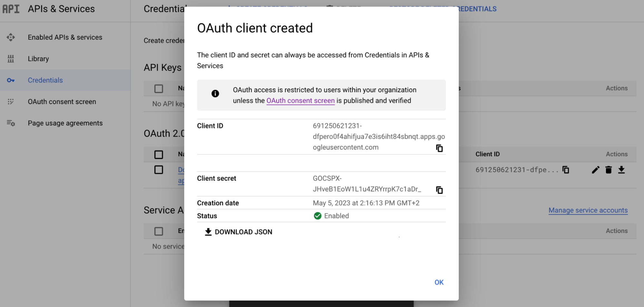This screenshot has height=307, width=644.
Task: Open Enabled APIs & services
Action: click(x=65, y=37)
